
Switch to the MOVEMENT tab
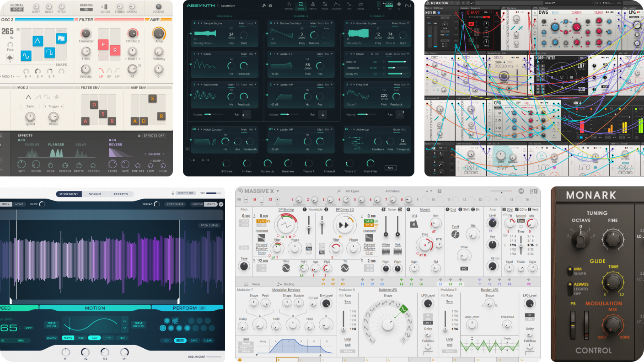pos(69,194)
